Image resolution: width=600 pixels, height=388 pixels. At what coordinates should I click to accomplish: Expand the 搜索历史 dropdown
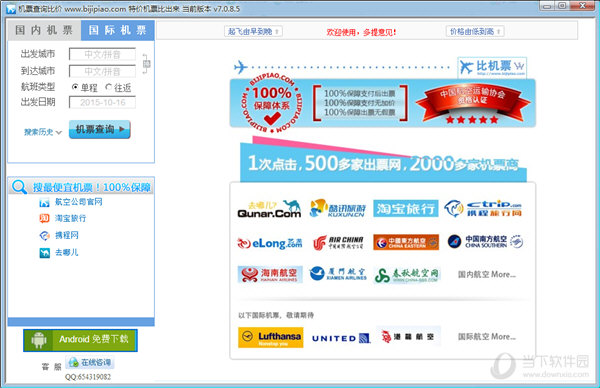pos(42,132)
